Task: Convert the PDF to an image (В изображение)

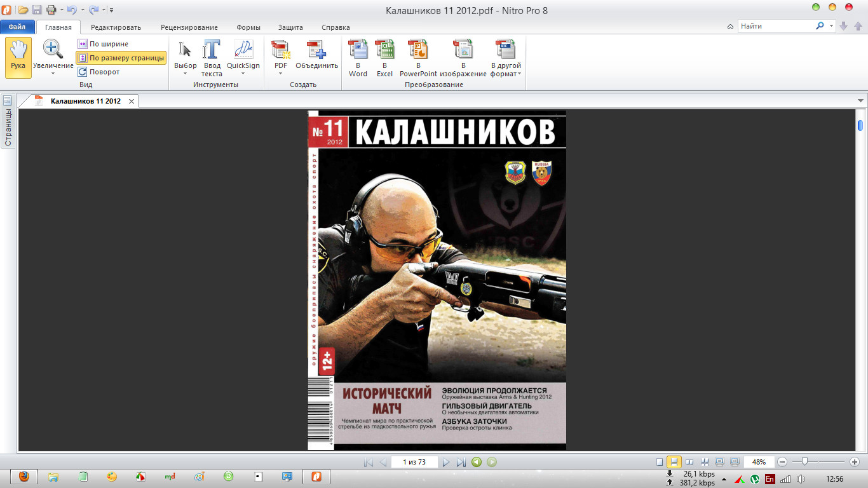Action: point(463,58)
